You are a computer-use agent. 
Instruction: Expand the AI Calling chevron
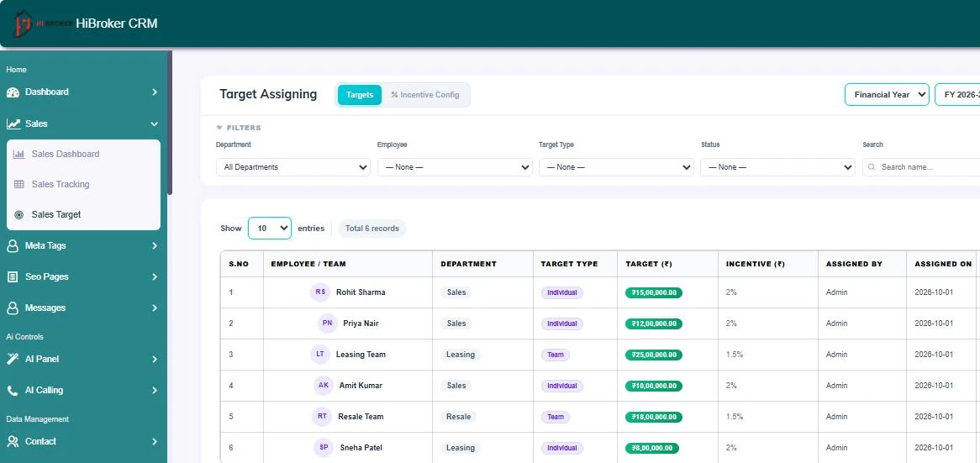[155, 391]
